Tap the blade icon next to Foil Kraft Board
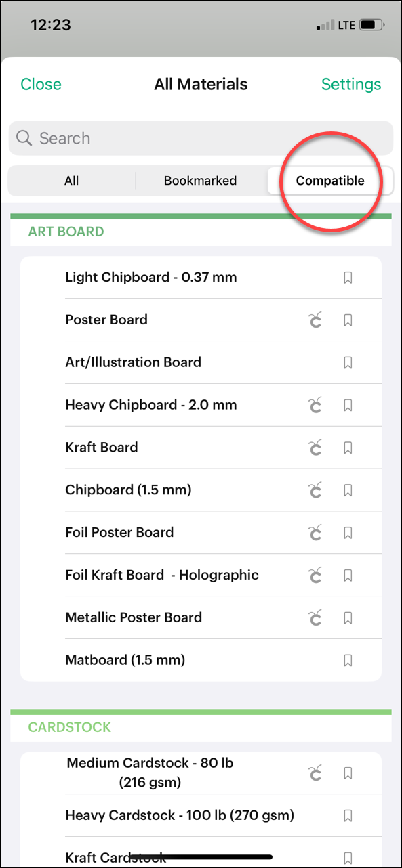The image size is (402, 868). pos(315,575)
